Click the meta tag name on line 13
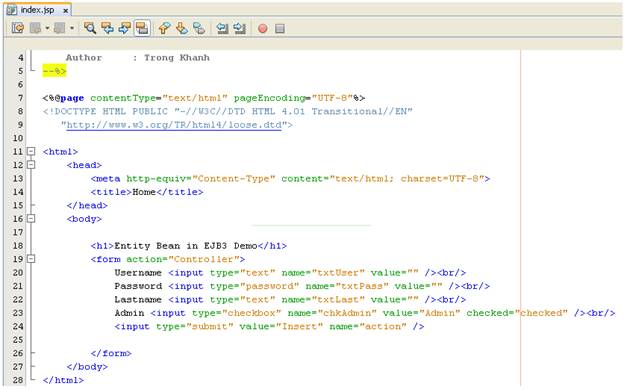The image size is (624, 389). pyautogui.click(x=105, y=178)
